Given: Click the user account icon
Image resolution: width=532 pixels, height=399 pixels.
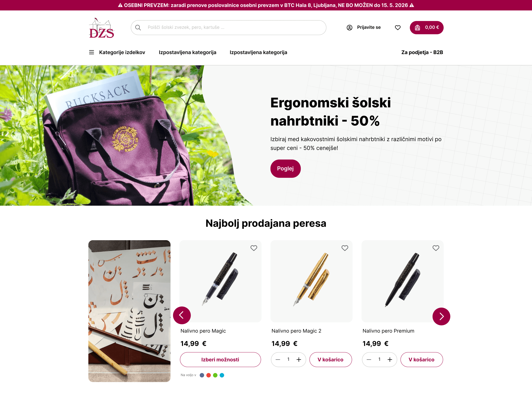Looking at the screenshot, I should (349, 28).
